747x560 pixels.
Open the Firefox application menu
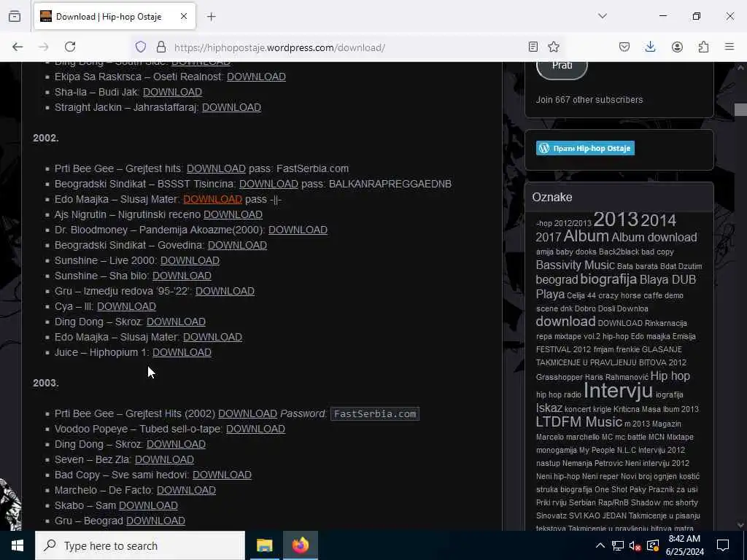pyautogui.click(x=729, y=47)
